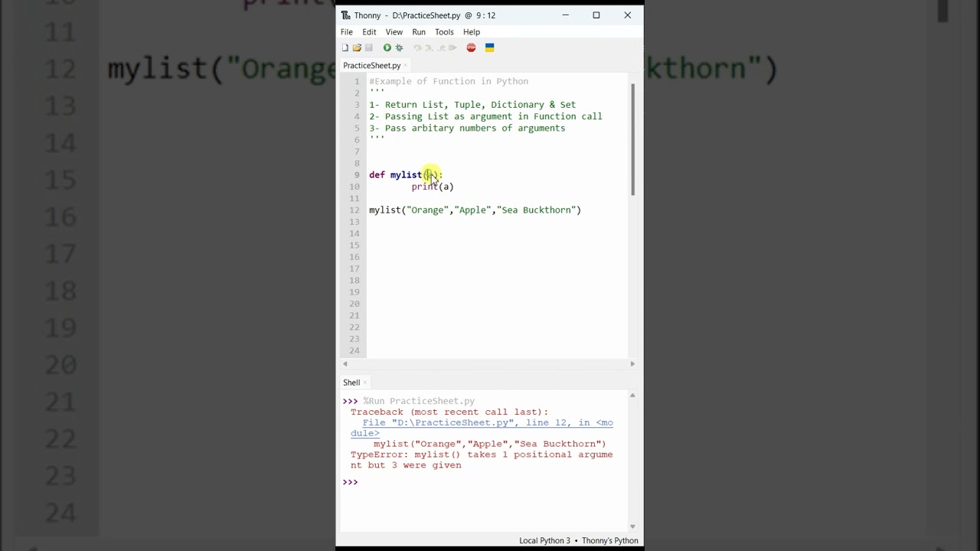Click the Ukraine flag support icon
The image size is (980, 551).
coord(489,47)
